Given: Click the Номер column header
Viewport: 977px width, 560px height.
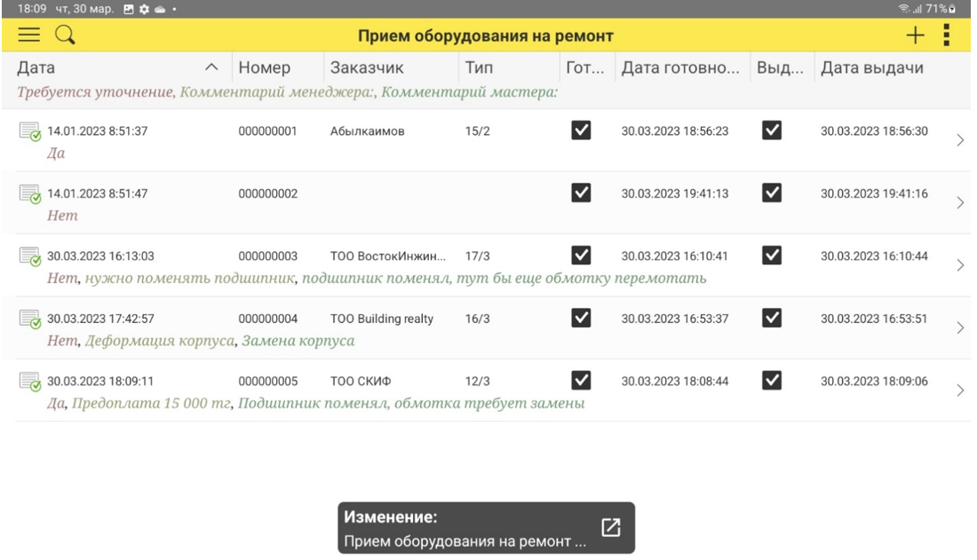Looking at the screenshot, I should [265, 67].
